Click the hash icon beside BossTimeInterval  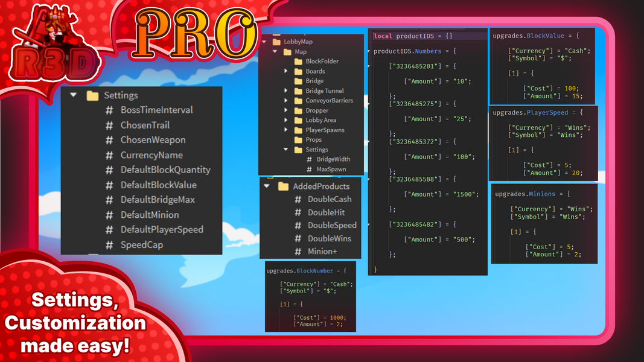(109, 110)
